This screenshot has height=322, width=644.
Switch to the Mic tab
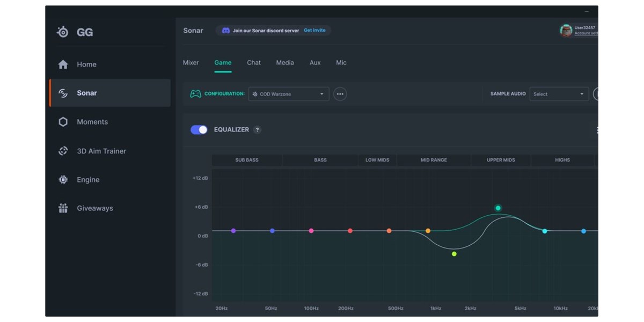[x=341, y=63]
